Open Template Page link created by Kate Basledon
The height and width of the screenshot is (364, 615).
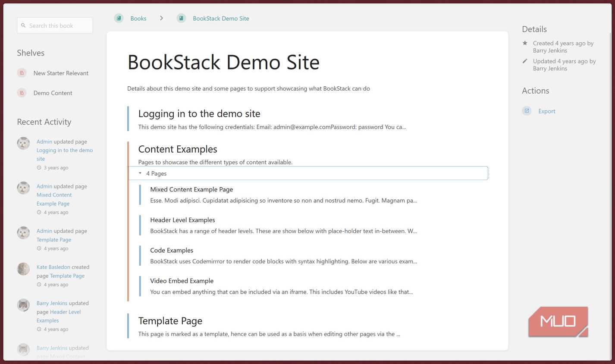pos(67,276)
